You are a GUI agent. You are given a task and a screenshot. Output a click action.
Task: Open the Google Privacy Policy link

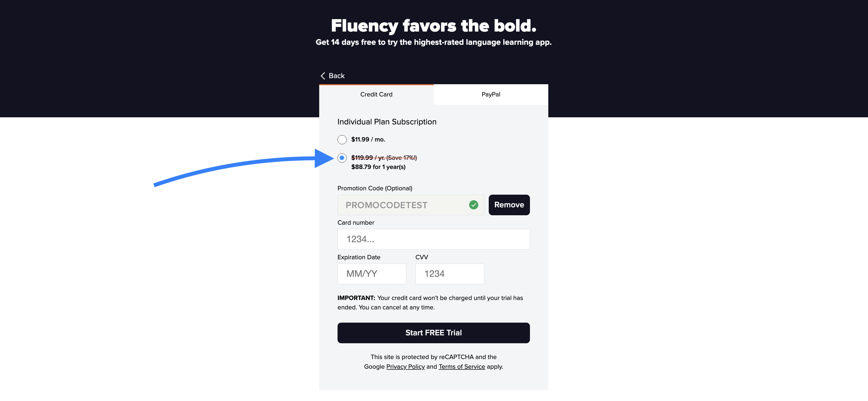pyautogui.click(x=405, y=366)
